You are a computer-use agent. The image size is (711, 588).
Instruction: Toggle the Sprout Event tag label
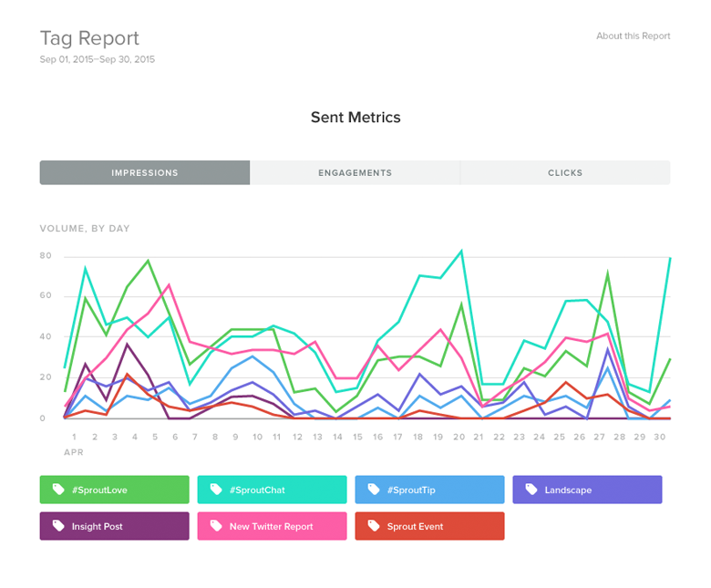[429, 526]
